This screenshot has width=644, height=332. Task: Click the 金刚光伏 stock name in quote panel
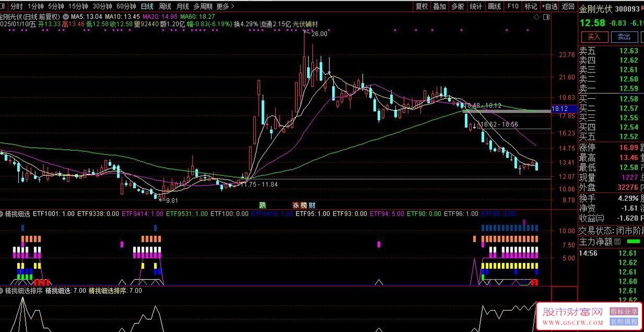click(596, 9)
